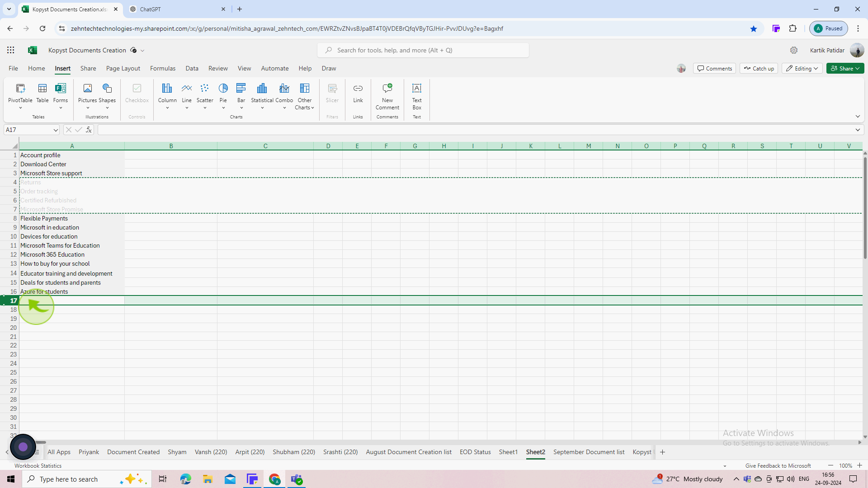
Task: Open the Home ribbon tab
Action: point(37,68)
